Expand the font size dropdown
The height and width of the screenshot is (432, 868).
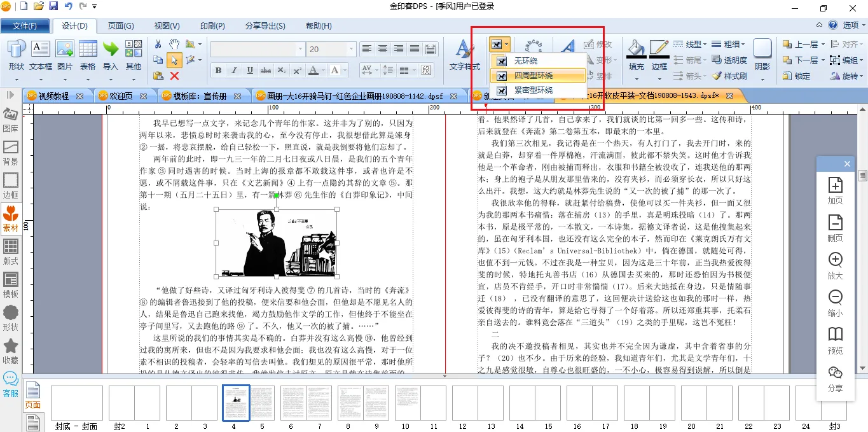pos(351,49)
